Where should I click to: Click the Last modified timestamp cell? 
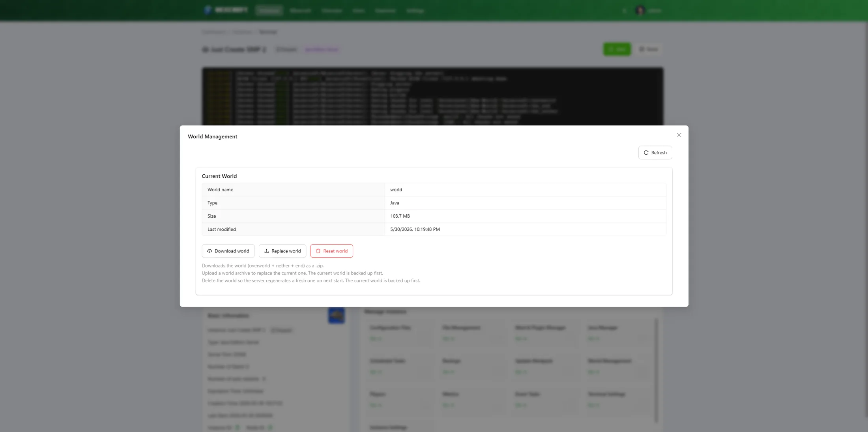click(x=526, y=229)
